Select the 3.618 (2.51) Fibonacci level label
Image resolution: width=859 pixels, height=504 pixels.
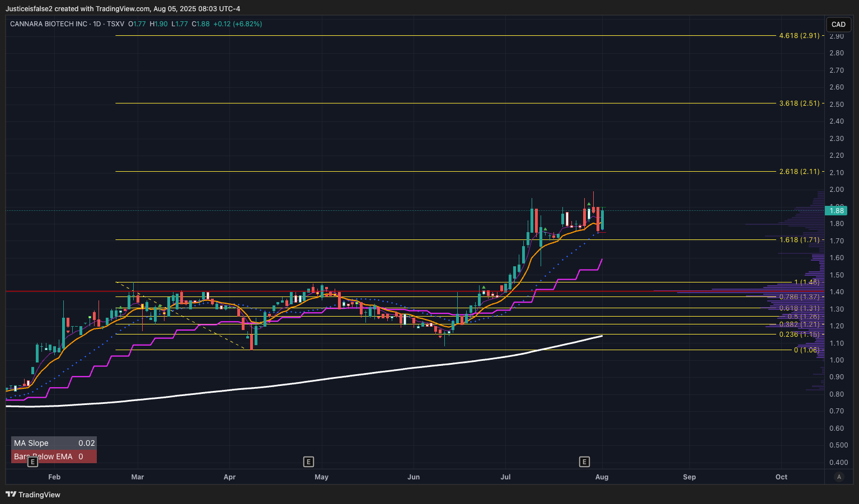coord(799,103)
